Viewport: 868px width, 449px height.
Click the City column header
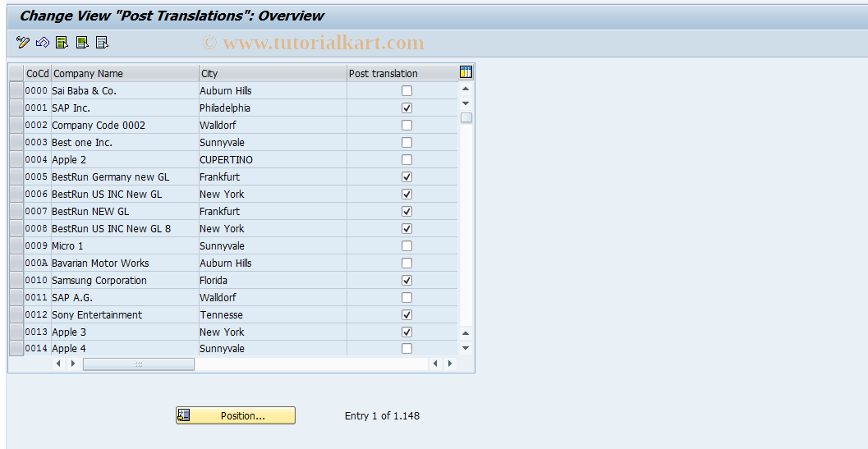273,74
